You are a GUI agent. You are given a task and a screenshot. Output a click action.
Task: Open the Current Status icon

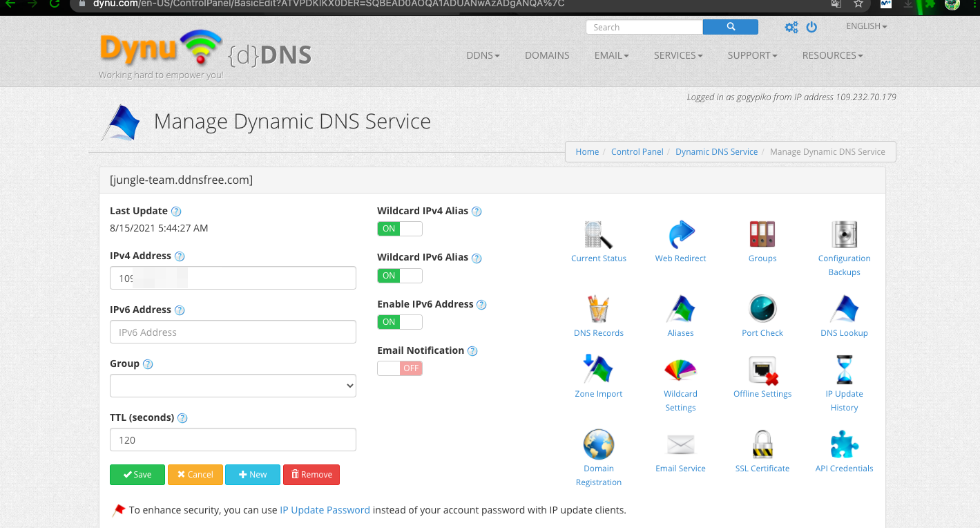[598, 236]
